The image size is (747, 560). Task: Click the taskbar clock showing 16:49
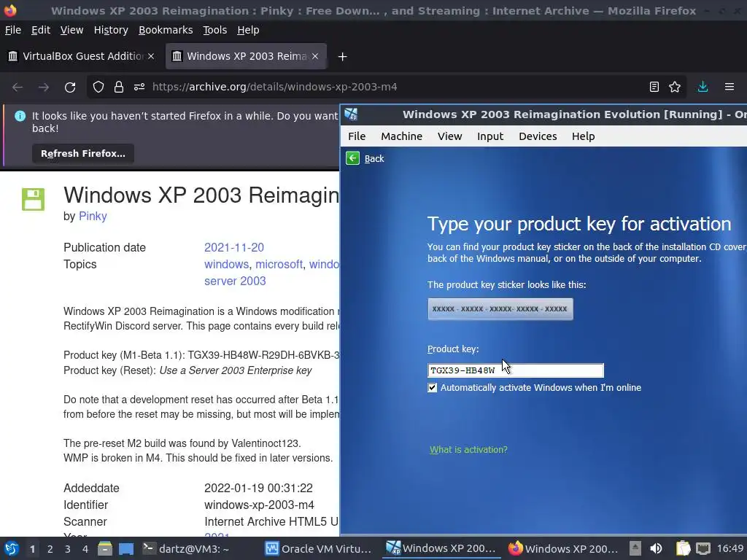[729, 548]
